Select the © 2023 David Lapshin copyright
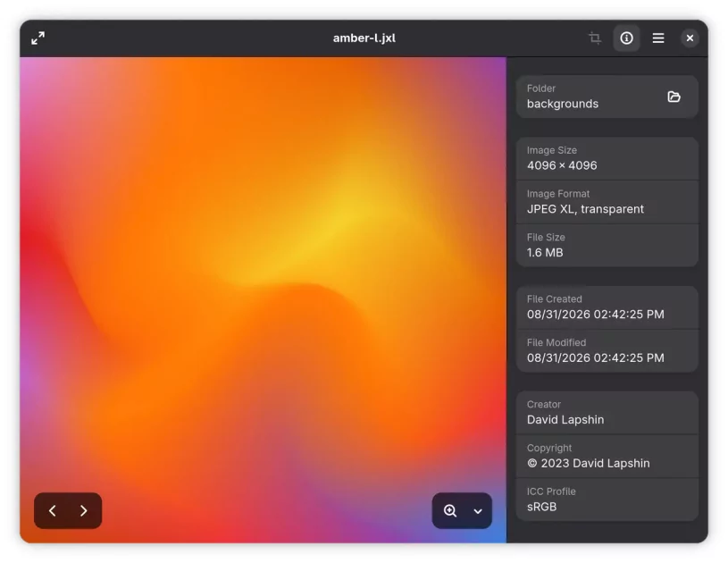Image resolution: width=728 pixels, height=563 pixels. pyautogui.click(x=589, y=463)
